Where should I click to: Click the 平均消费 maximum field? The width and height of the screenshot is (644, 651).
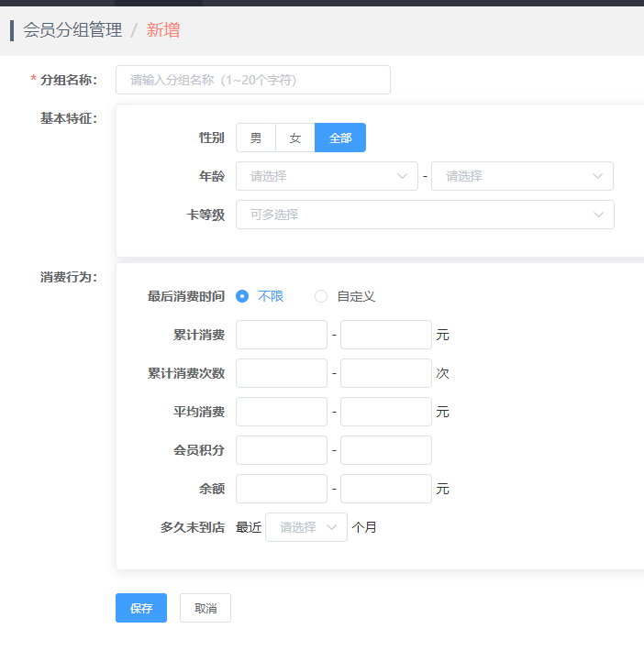pos(386,412)
